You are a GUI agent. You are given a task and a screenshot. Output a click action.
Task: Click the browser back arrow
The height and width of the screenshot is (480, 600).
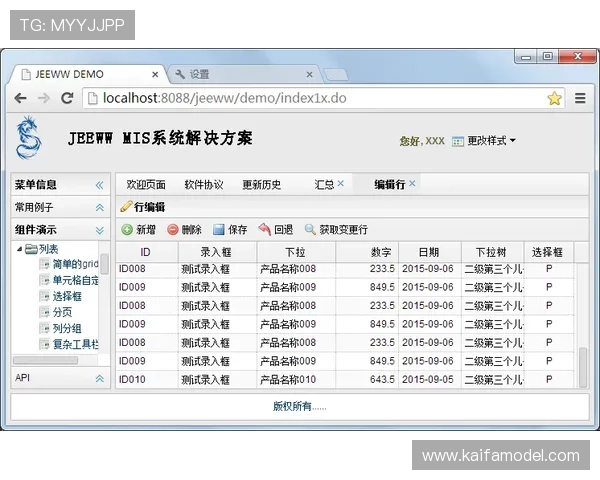pyautogui.click(x=20, y=98)
